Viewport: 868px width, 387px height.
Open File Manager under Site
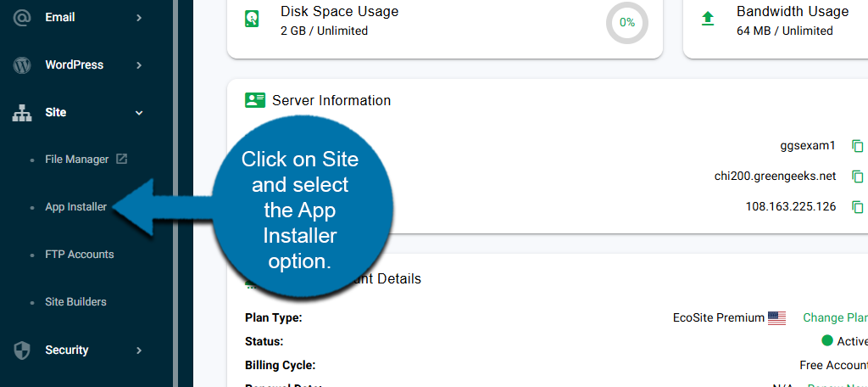77,160
